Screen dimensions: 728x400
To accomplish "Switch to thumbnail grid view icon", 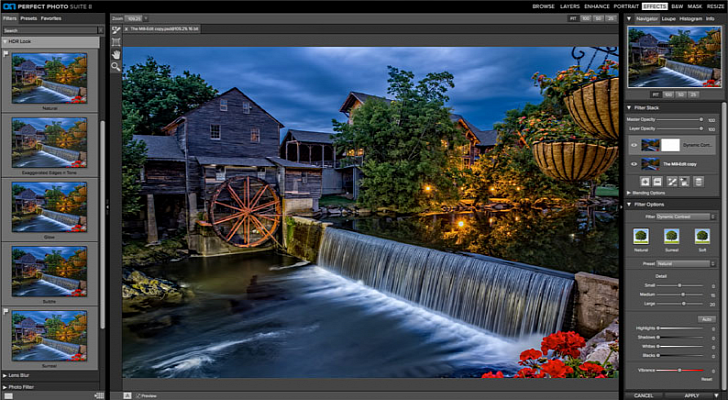I will (99, 396).
